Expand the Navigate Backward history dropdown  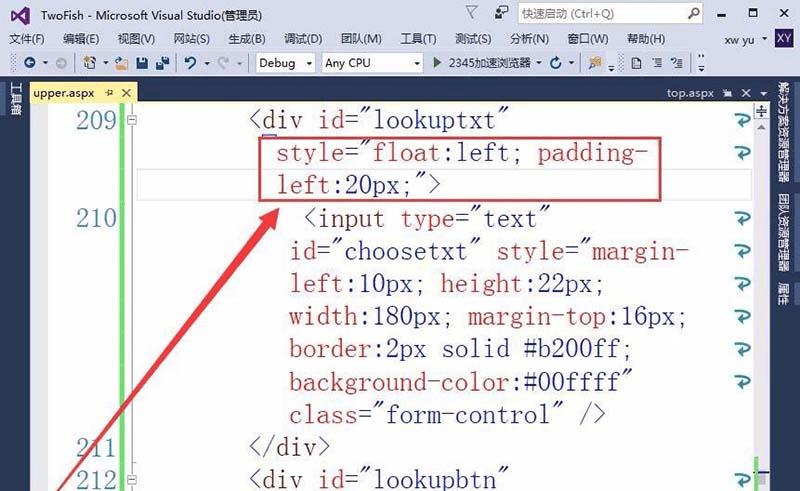[45, 63]
